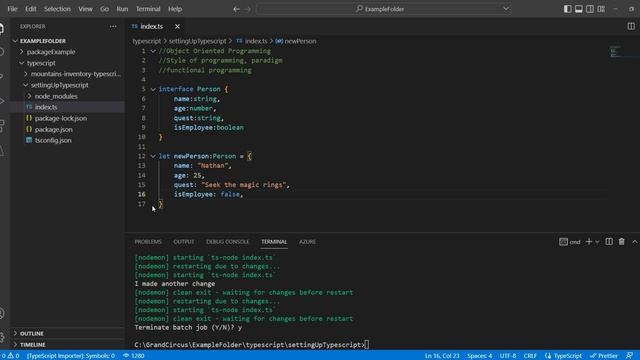Fold the newPerson object block
640x360 pixels.
point(153,156)
